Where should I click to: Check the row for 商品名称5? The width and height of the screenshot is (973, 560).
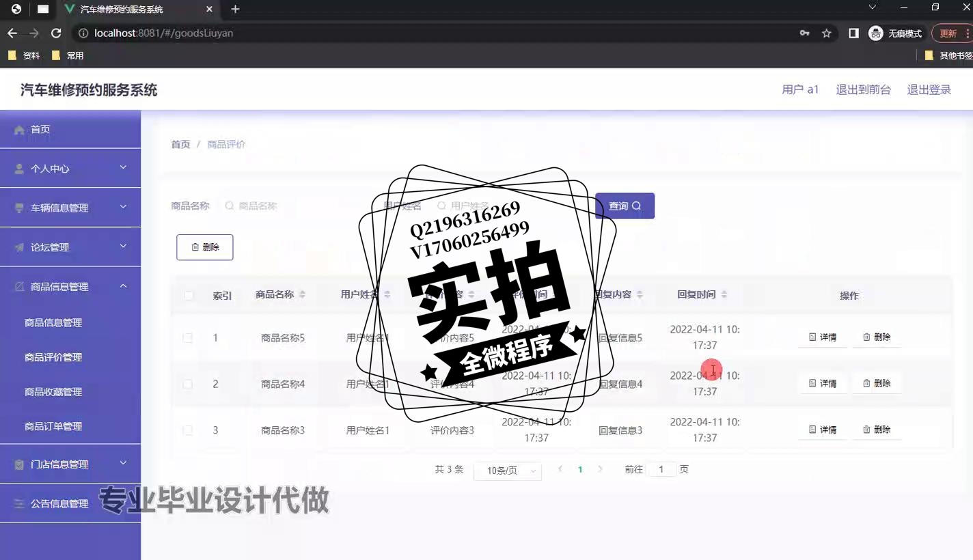[x=187, y=337]
